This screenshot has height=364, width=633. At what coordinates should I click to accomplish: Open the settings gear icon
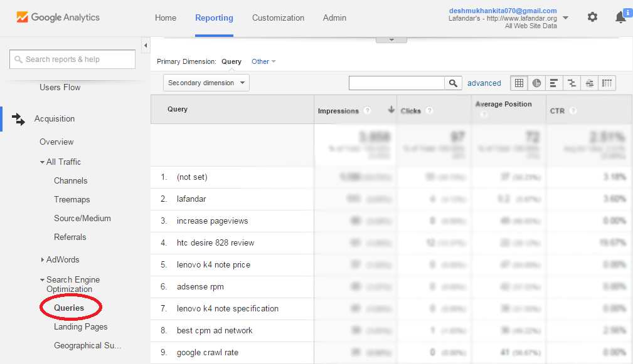[592, 17]
